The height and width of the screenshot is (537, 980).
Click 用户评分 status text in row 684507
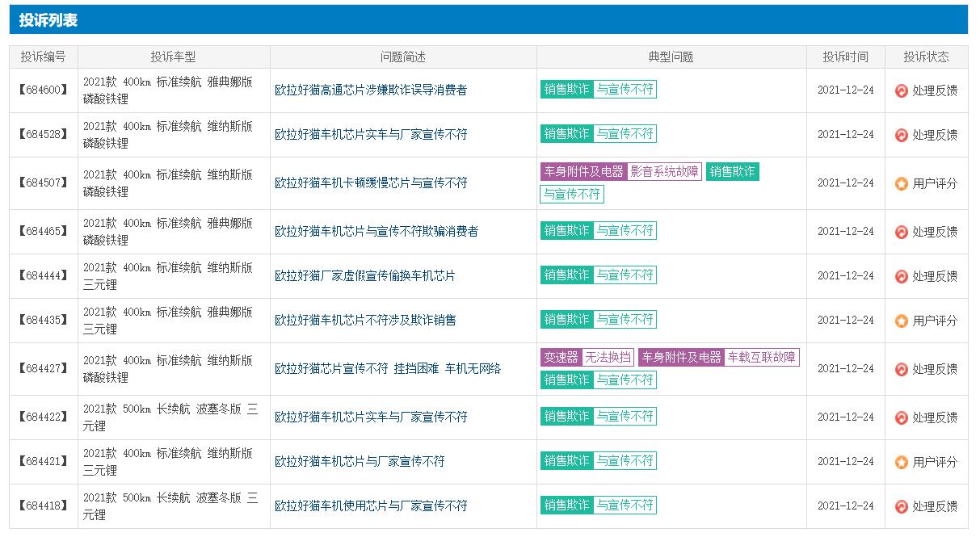[935, 183]
